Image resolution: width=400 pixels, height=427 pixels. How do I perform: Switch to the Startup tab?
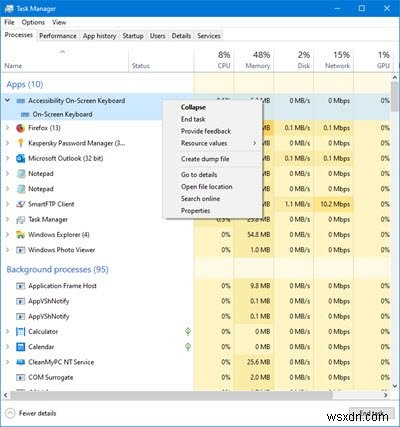(133, 36)
